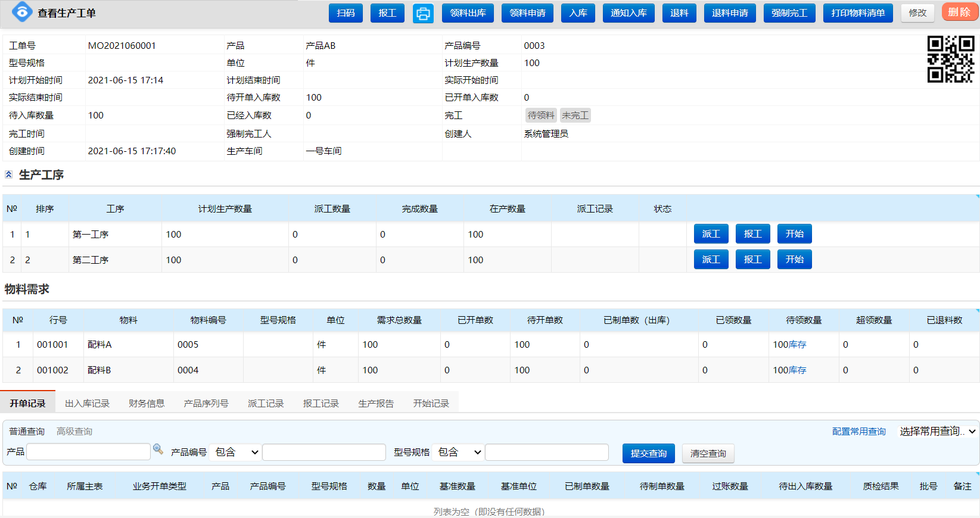The image size is (980, 518).
Task: Dispatch the 第一工序 row with 派工
Action: 711,234
